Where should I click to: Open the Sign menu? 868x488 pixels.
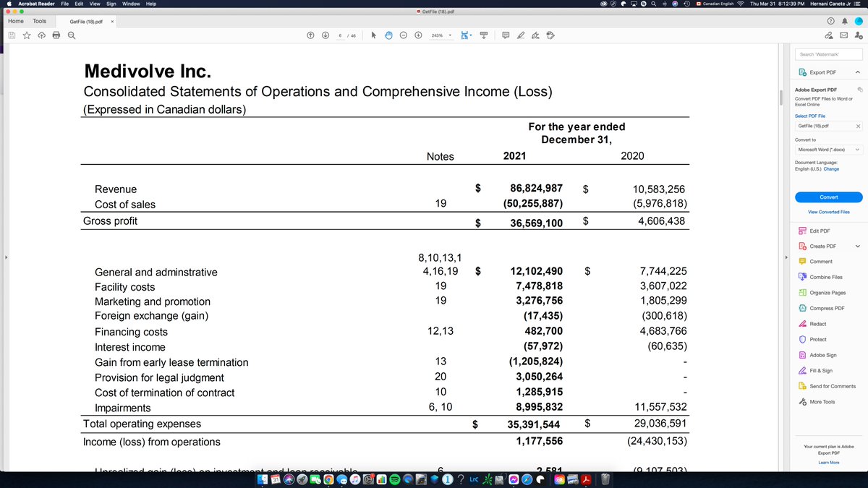click(111, 4)
